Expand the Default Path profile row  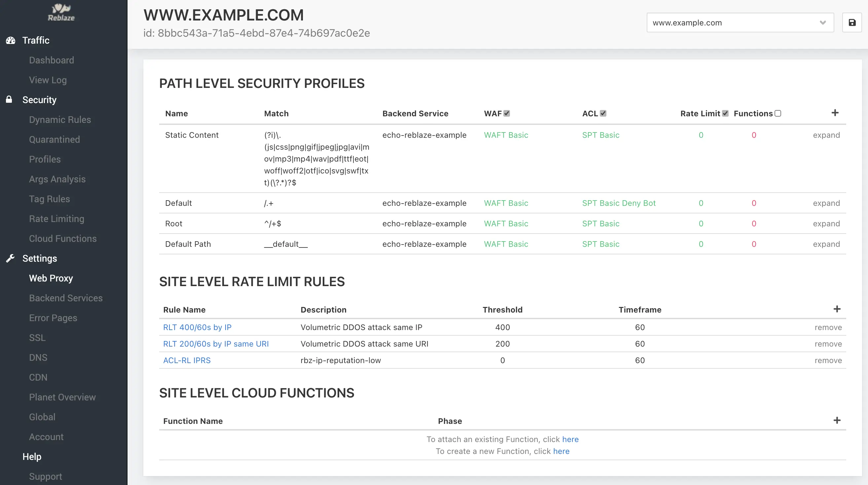click(826, 244)
